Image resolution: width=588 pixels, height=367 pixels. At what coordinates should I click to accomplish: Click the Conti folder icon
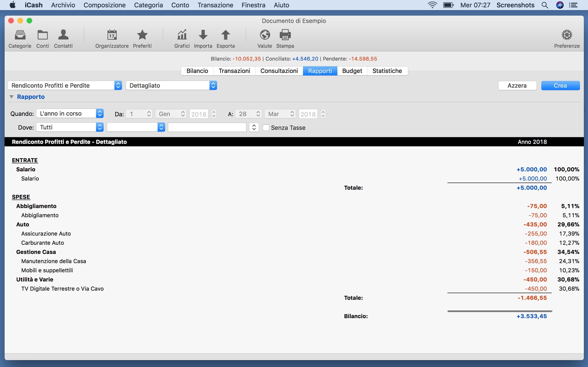tap(42, 35)
